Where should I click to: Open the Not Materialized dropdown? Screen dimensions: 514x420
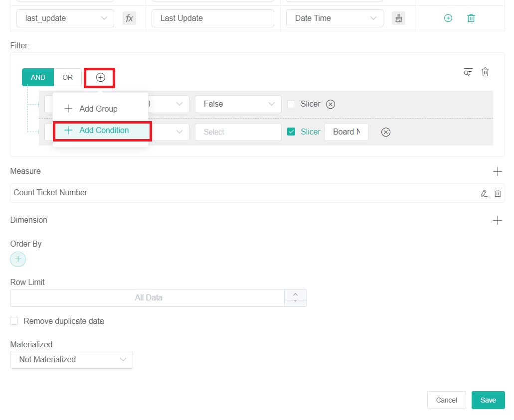pos(71,359)
